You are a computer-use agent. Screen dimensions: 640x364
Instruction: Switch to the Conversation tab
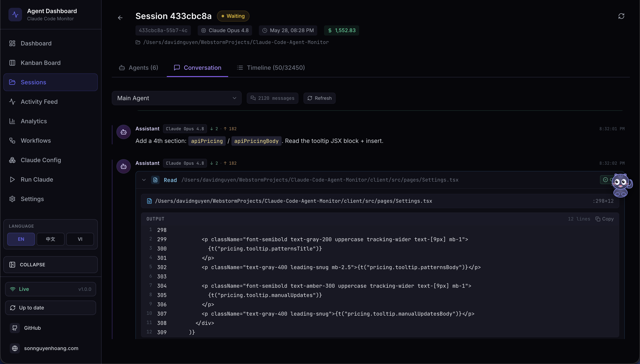(197, 68)
